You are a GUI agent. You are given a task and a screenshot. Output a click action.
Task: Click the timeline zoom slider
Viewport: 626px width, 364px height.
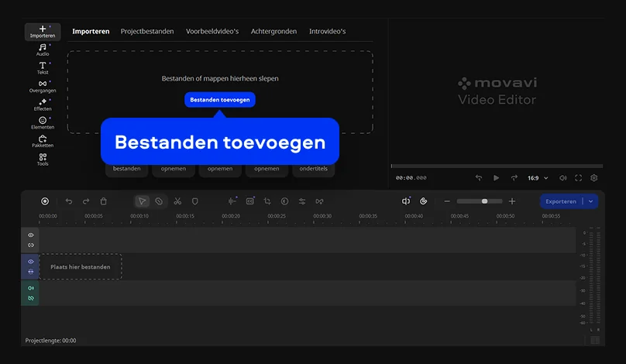(x=480, y=201)
